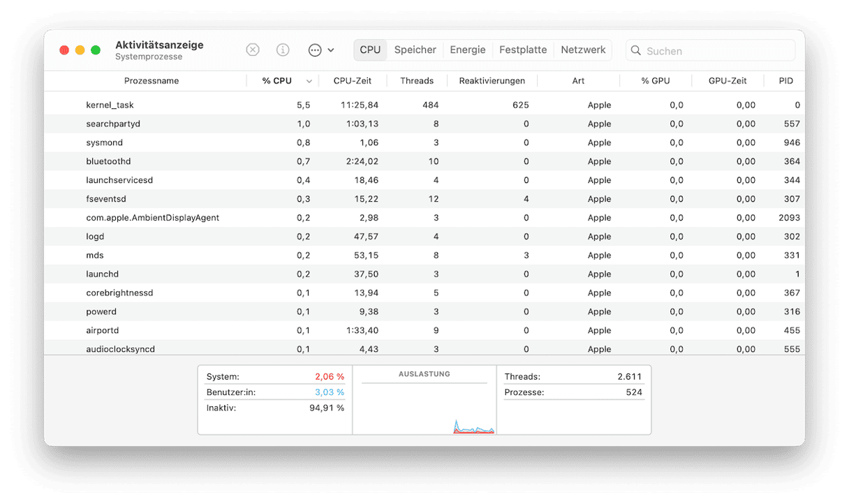Viewport: 849px width, 504px height.
Task: Click the magnifier icon in search field
Action: [636, 50]
